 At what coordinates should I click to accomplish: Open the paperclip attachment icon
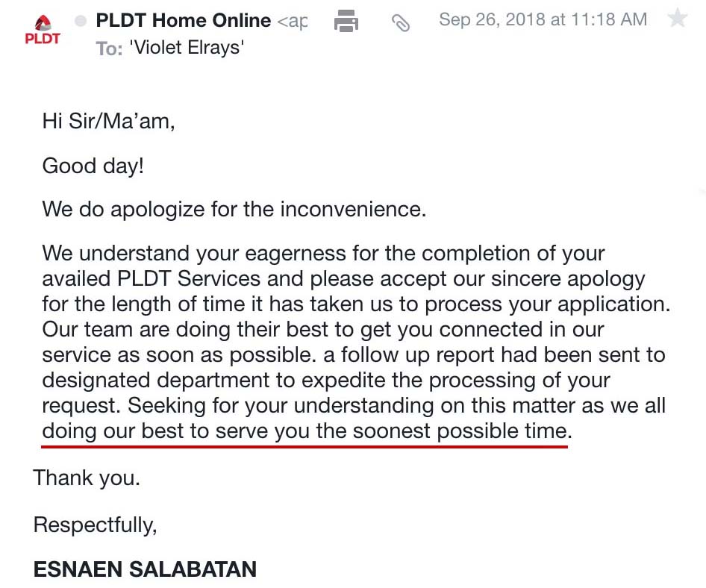click(402, 22)
